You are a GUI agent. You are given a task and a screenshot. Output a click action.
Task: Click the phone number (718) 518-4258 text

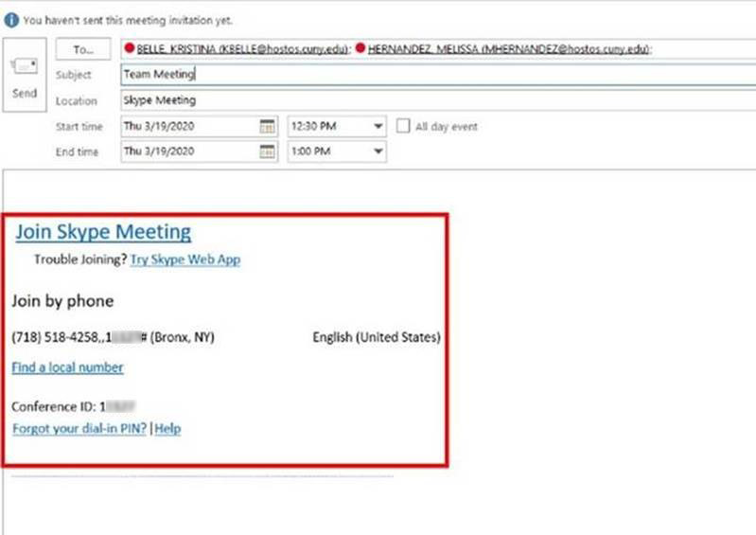point(55,337)
